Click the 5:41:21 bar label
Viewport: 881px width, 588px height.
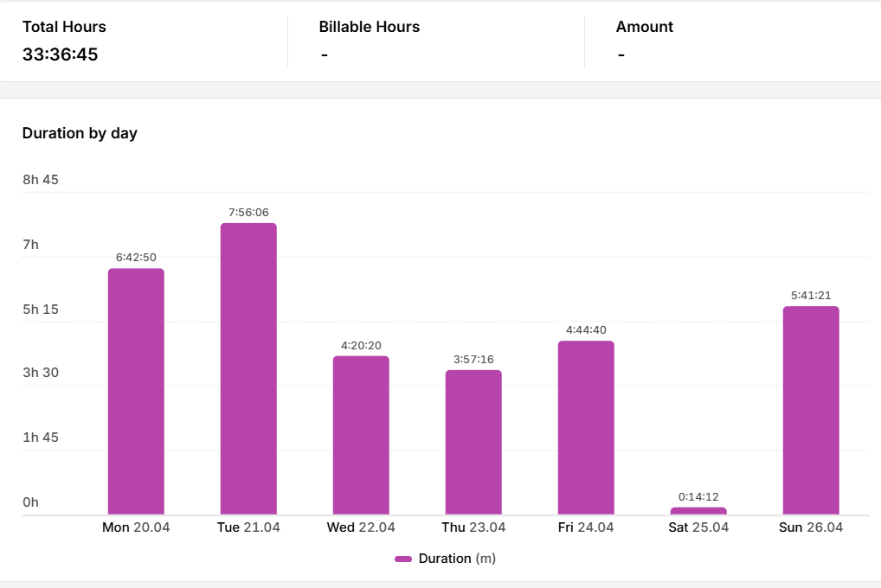click(811, 296)
